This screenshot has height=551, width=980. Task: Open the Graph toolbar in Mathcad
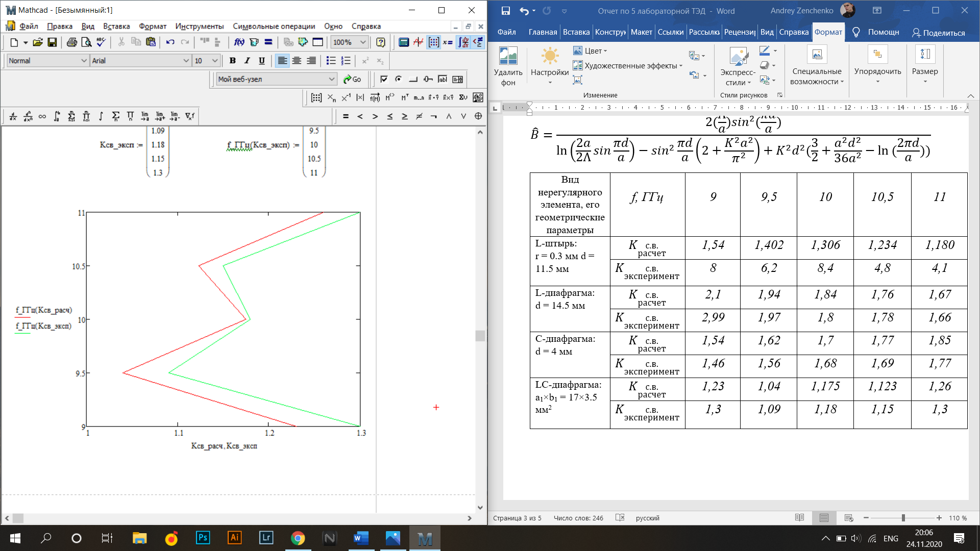pos(419,42)
